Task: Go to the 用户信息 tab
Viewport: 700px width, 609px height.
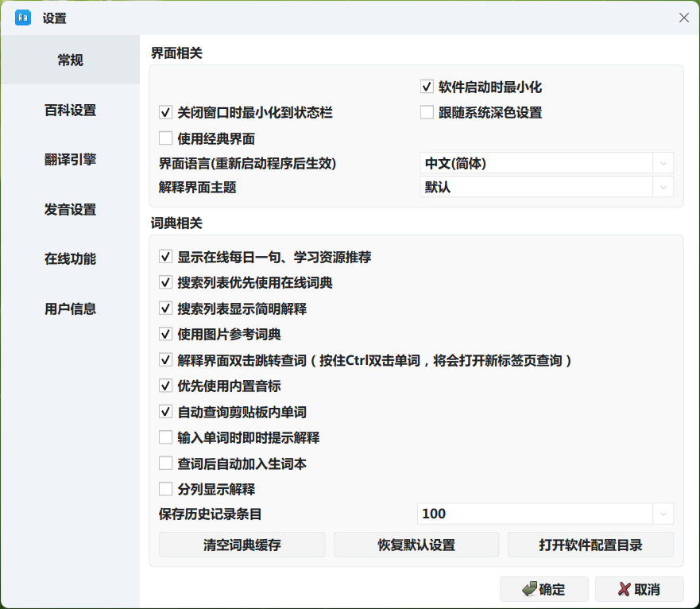Action: 70,308
